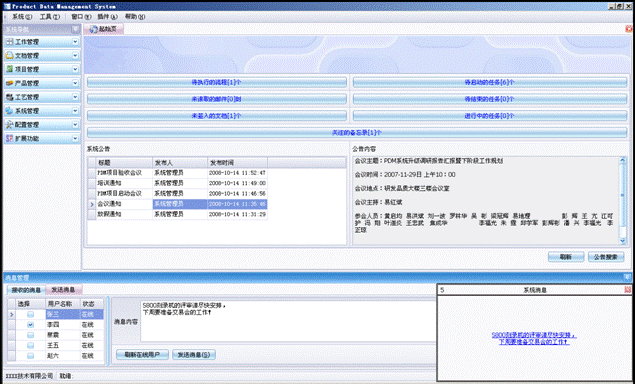
Task: Click the 工作管理 sidebar icon
Action: pos(10,42)
